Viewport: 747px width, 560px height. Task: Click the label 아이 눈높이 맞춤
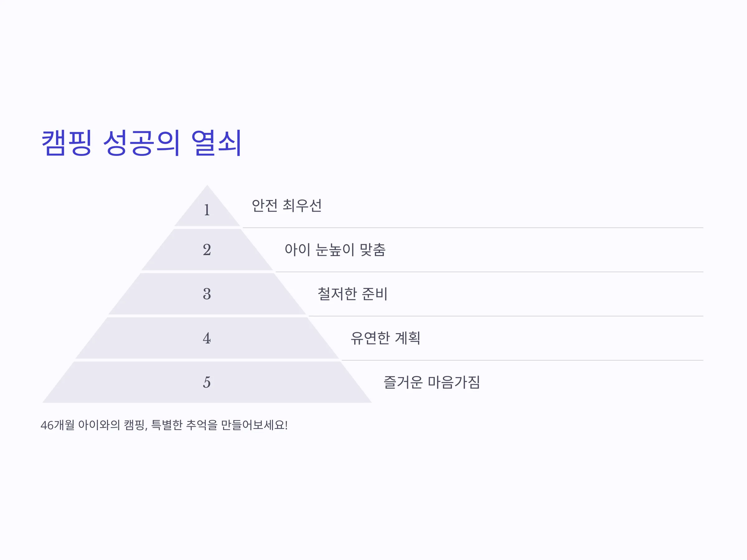335,250
